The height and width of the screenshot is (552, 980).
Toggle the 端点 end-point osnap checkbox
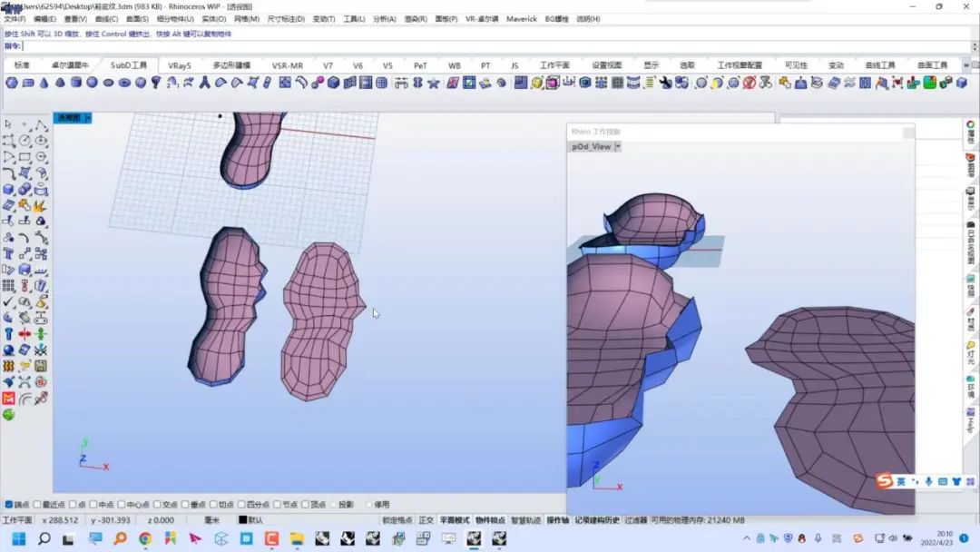[9, 505]
